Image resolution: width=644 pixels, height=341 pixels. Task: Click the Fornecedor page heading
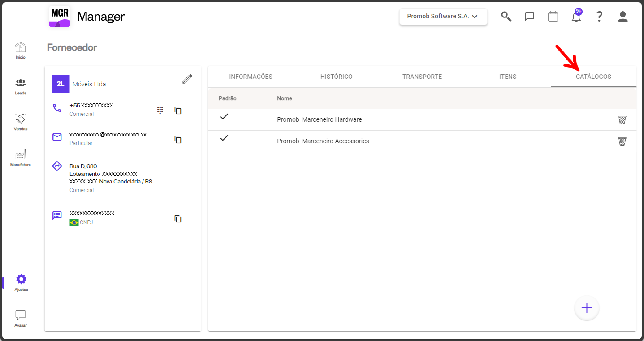(x=72, y=47)
